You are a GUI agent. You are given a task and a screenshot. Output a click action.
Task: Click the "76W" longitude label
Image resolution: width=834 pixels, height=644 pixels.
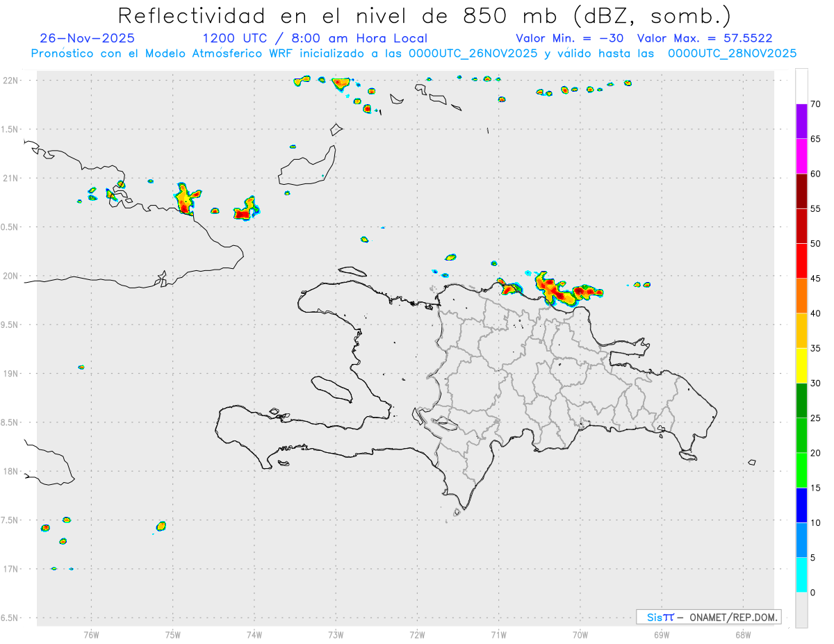click(x=91, y=634)
